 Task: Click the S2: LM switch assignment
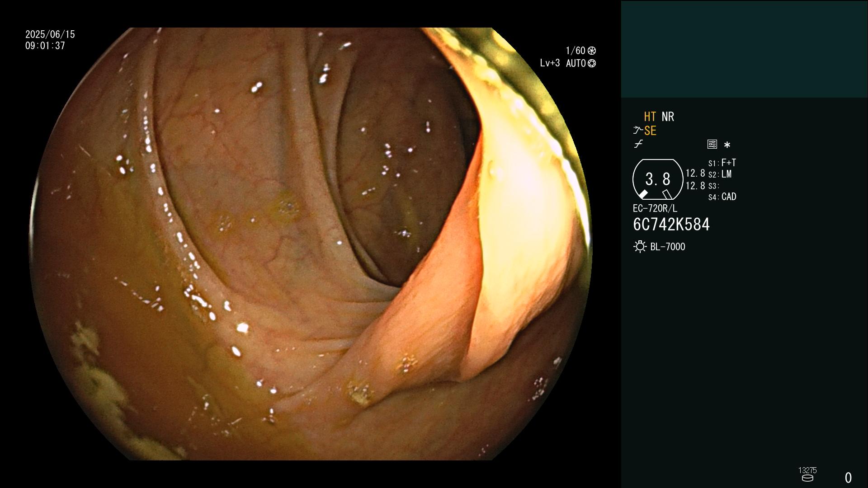(720, 174)
